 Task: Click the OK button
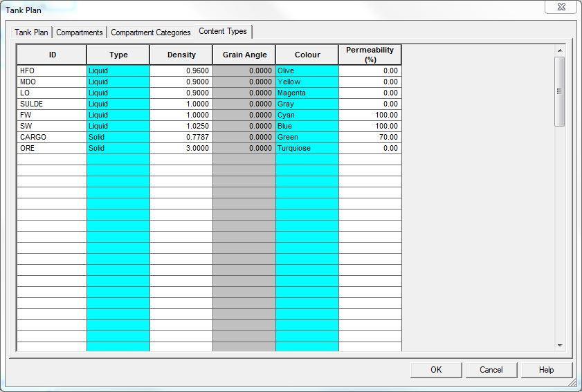coord(436,370)
